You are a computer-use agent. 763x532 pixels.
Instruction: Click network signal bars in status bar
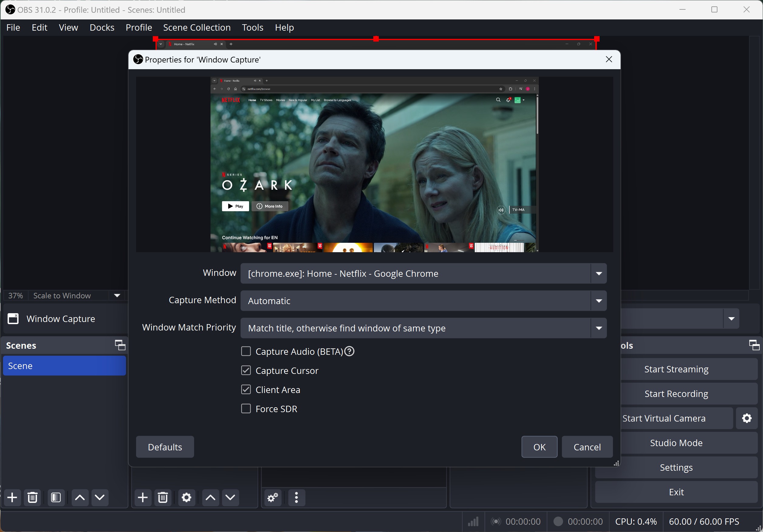[x=473, y=521]
